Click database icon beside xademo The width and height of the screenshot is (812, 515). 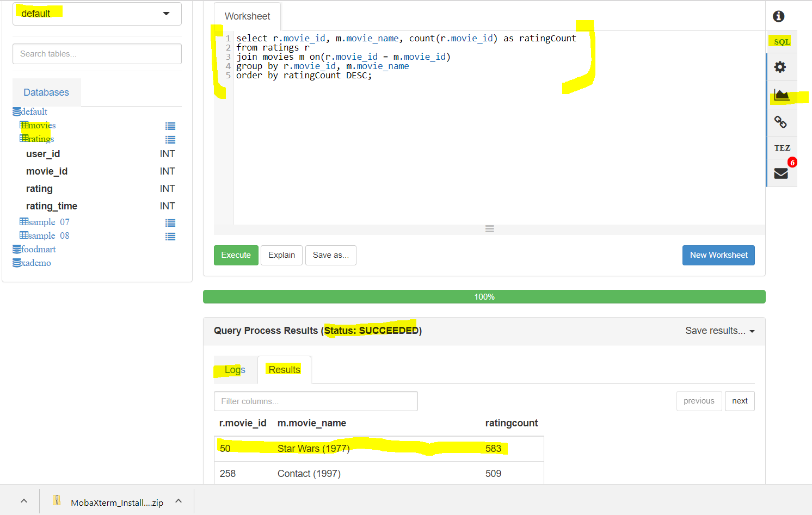pyautogui.click(x=17, y=263)
